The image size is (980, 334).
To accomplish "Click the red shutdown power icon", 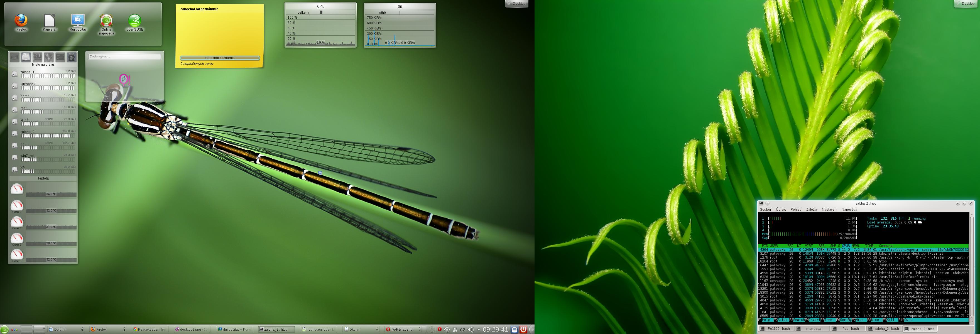I will 523,330.
